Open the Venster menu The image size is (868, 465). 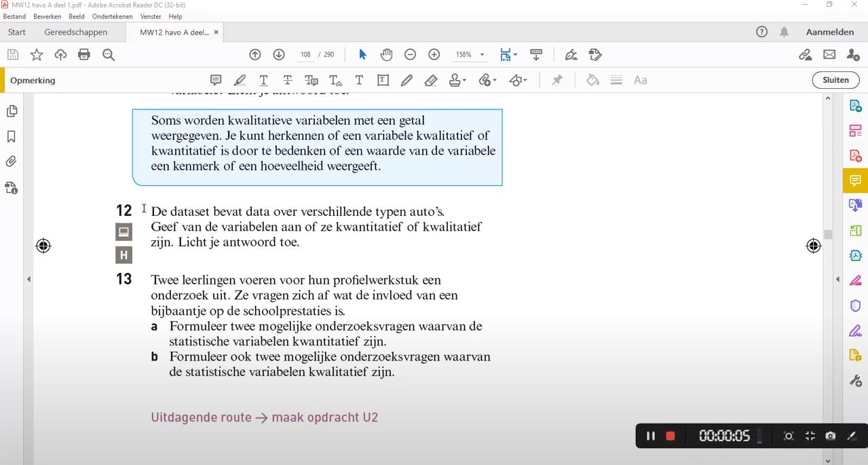pos(151,16)
